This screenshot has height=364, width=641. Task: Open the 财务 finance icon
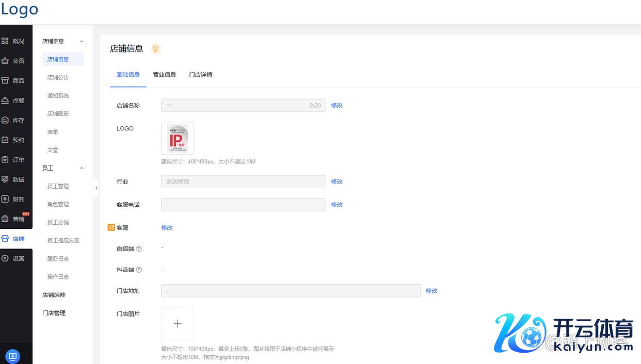coord(5,199)
